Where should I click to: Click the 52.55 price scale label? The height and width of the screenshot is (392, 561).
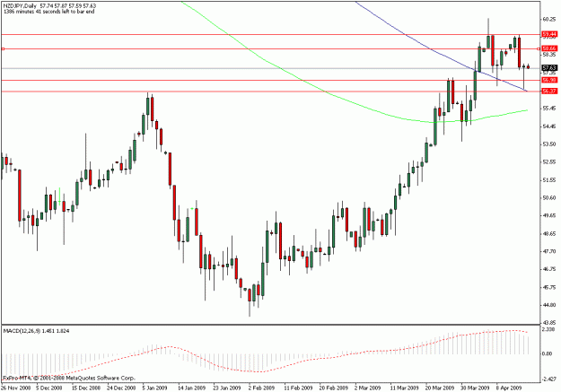point(549,162)
